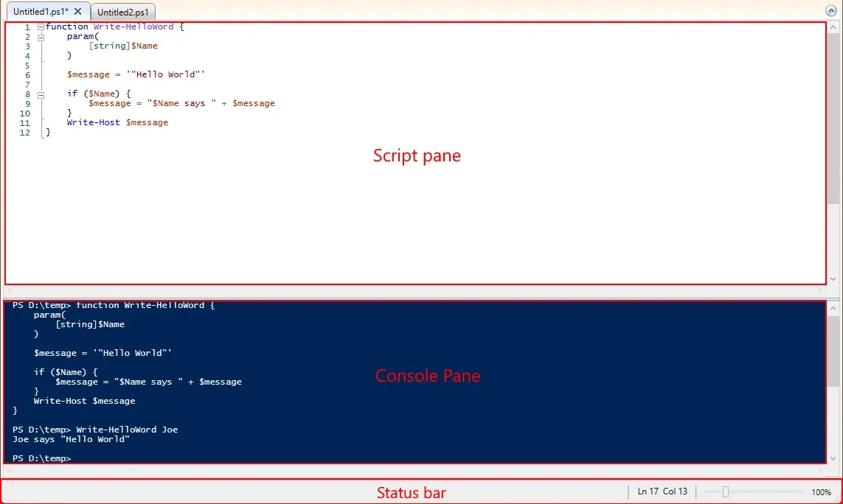The height and width of the screenshot is (504, 843).
Task: Click the script pane vertical scrollbar thumb
Action: point(833,118)
